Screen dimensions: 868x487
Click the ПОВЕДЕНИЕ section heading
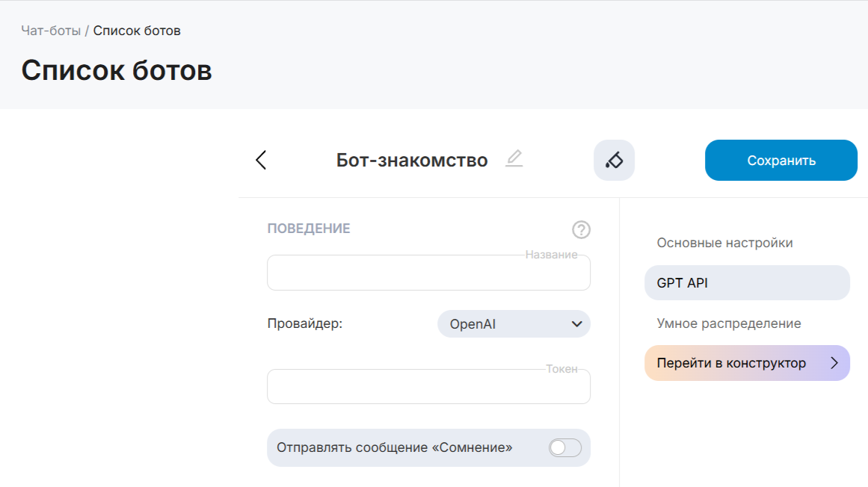click(x=309, y=229)
